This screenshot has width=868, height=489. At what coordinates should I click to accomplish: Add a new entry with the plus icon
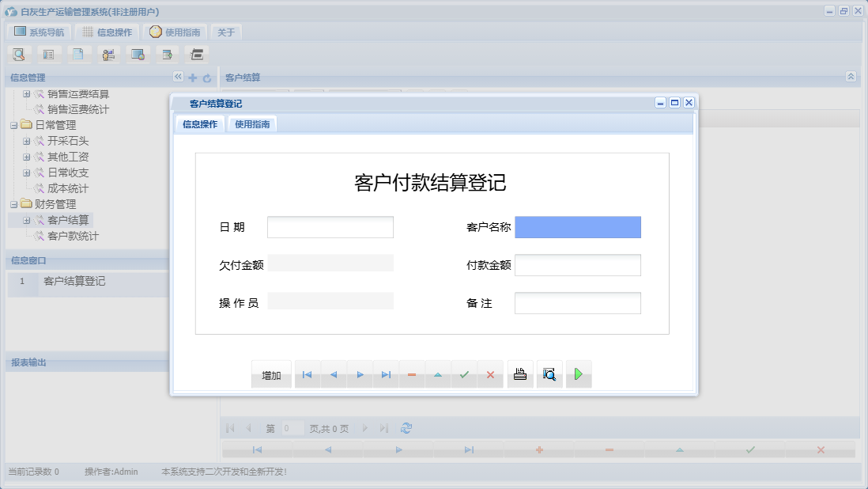click(x=192, y=78)
